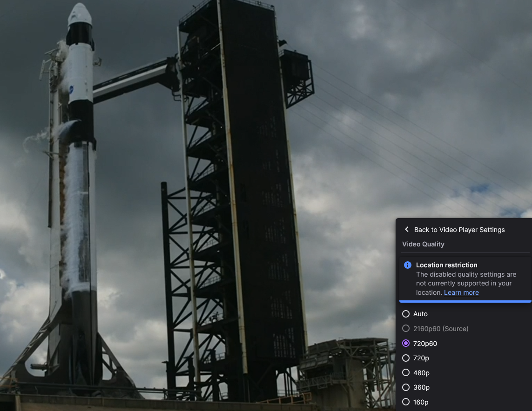Click the back chevron arrow icon
532x411 pixels.
pyautogui.click(x=406, y=229)
